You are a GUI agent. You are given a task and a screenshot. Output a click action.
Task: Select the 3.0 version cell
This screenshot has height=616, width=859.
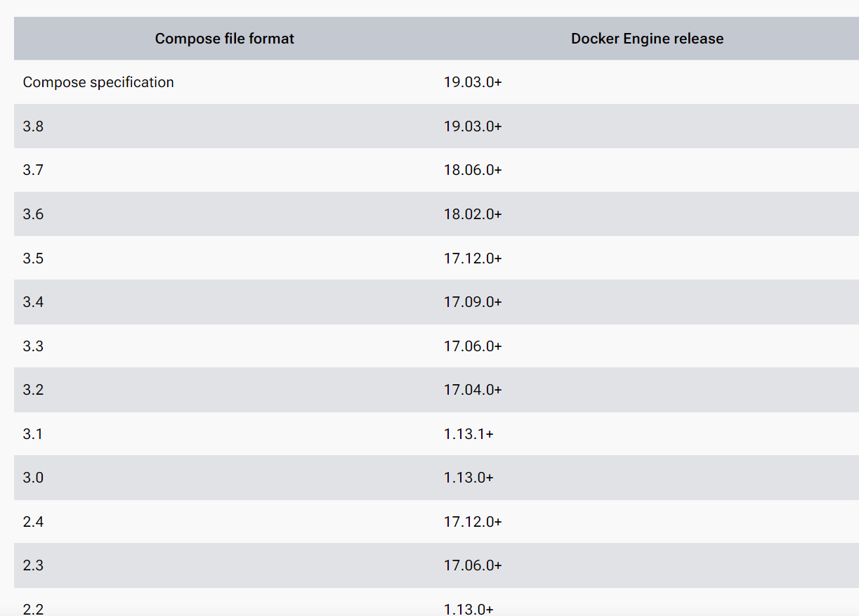[x=225, y=478]
